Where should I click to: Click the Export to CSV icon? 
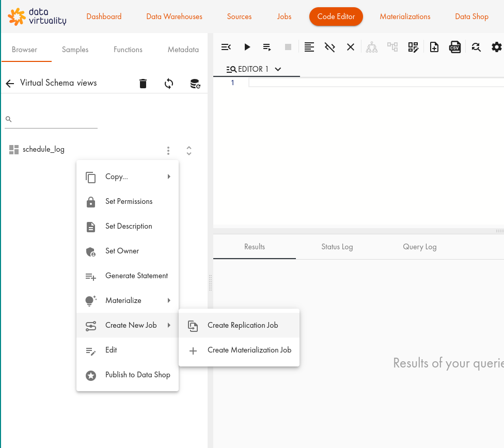(x=454, y=46)
